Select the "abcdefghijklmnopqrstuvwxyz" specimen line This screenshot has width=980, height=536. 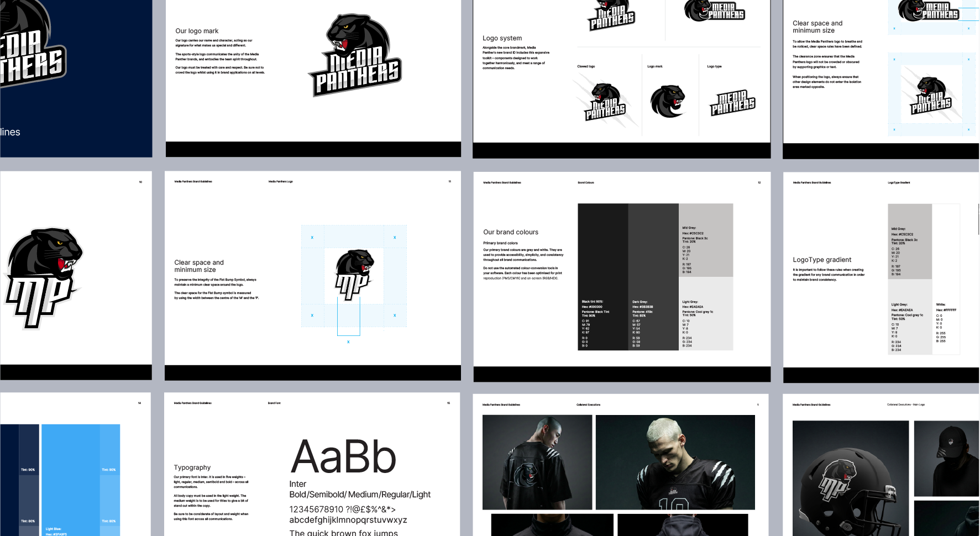pyautogui.click(x=348, y=520)
